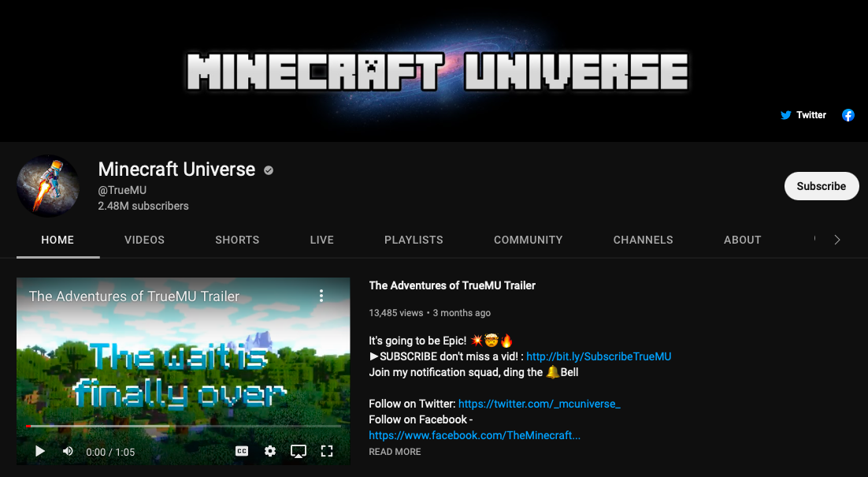This screenshot has width=868, height=477.
Task: Open the facebook.com/TheMinecraft... link
Action: 474,435
